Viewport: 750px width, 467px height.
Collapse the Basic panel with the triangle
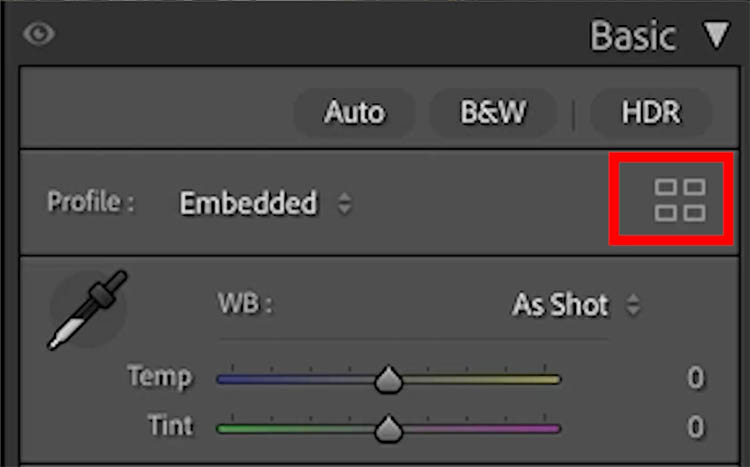pos(717,35)
